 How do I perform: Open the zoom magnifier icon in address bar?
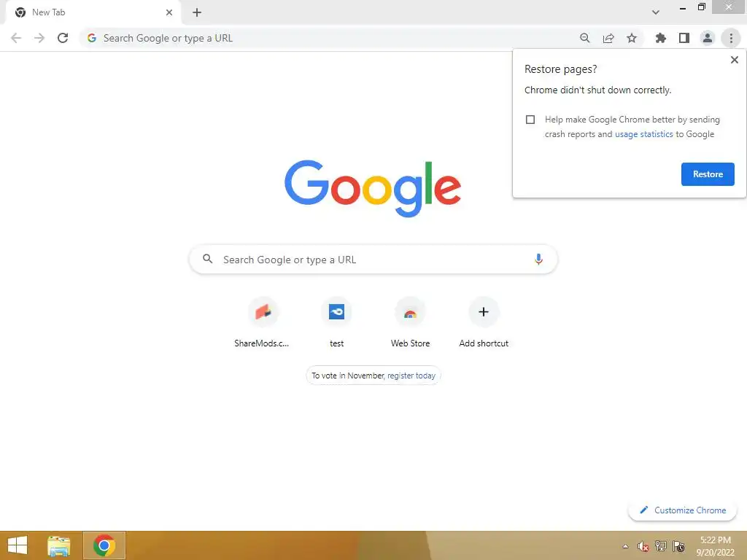(x=584, y=38)
